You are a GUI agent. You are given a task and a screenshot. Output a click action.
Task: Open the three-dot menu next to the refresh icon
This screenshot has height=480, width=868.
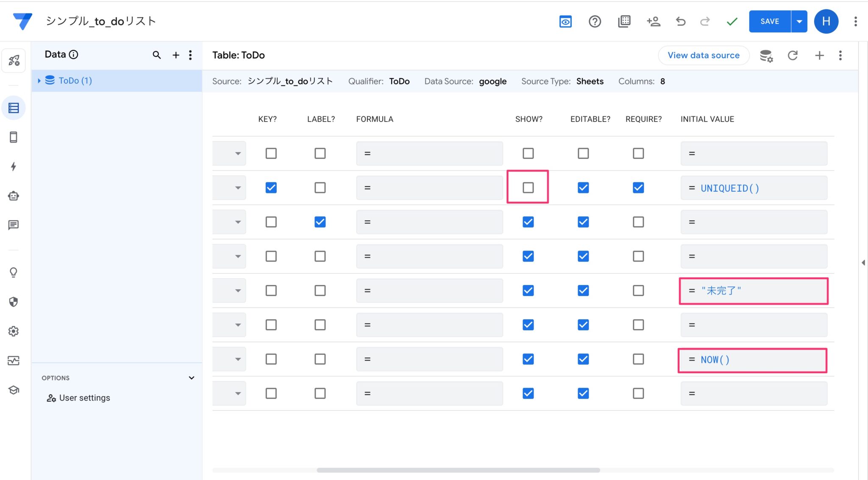pyautogui.click(x=840, y=55)
